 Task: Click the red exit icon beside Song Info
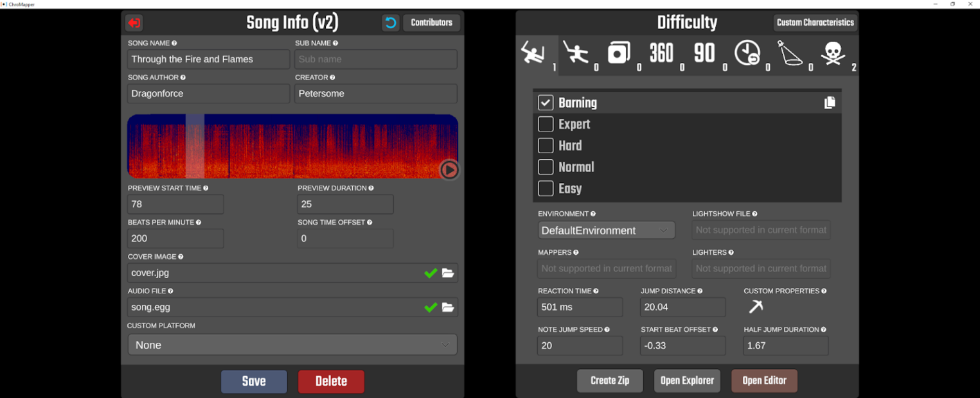(134, 23)
